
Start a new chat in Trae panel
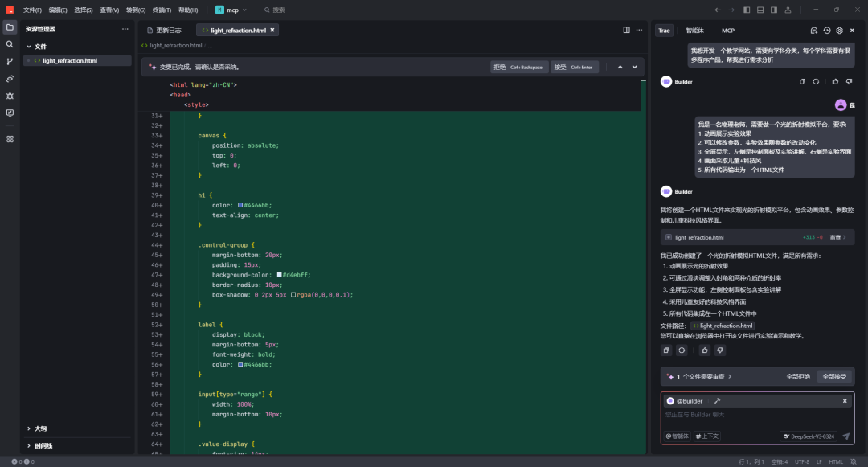coord(813,31)
